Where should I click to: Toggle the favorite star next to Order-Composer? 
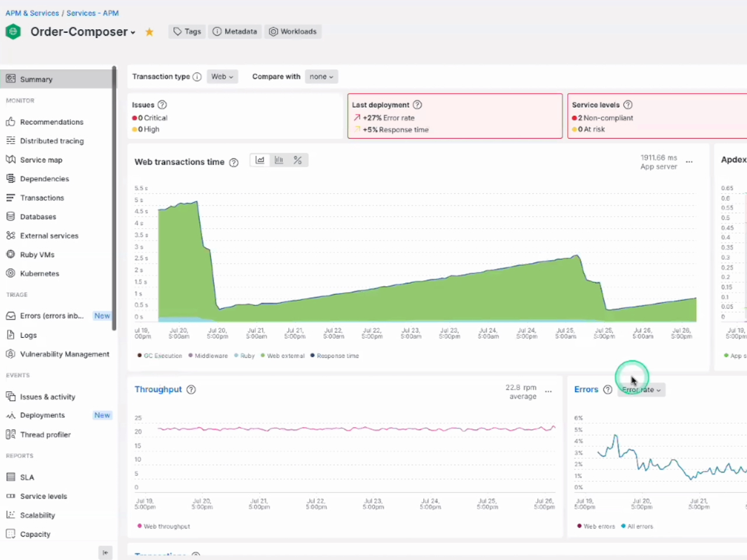(149, 32)
